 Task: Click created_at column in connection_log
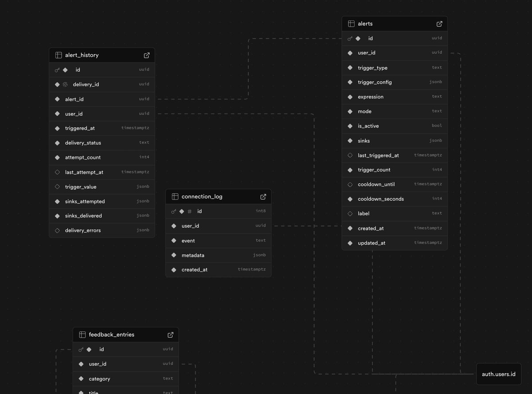click(x=195, y=270)
